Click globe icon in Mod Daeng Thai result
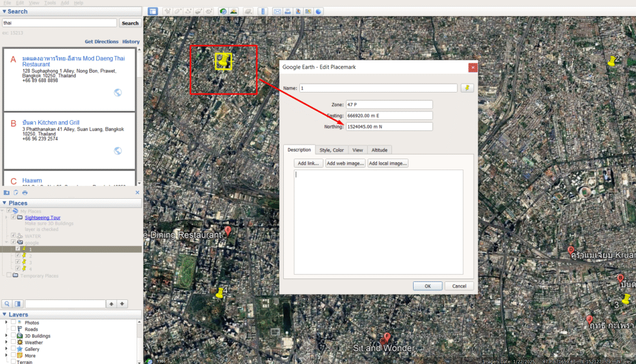The width and height of the screenshot is (636, 364). 117,93
